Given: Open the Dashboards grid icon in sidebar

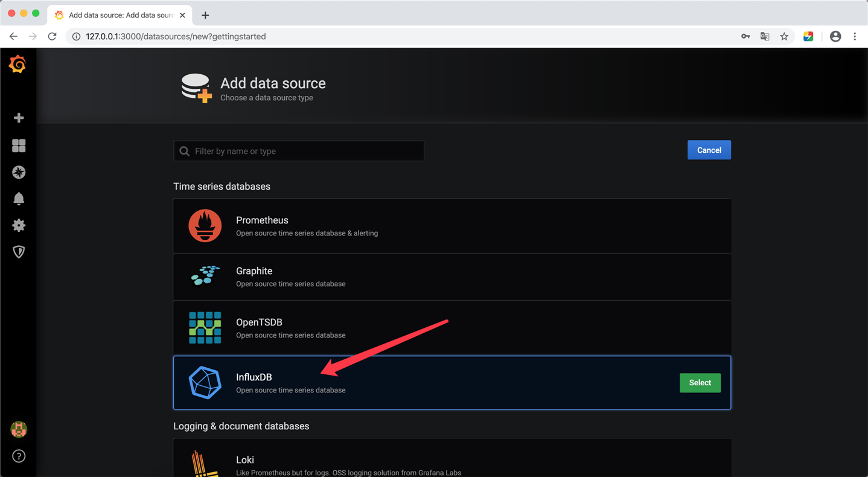Looking at the screenshot, I should click(19, 146).
